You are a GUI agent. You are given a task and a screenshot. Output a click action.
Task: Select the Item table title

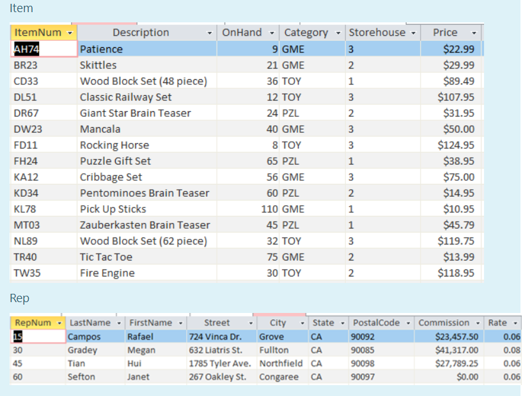[21, 8]
